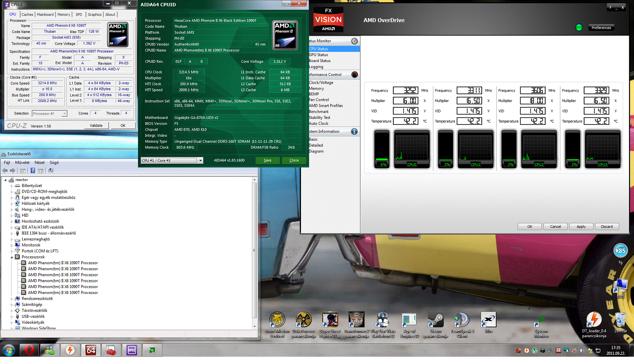The image size is (634, 364).
Task: Select GPU Status in OverDrive sidebar
Action: pos(318,55)
